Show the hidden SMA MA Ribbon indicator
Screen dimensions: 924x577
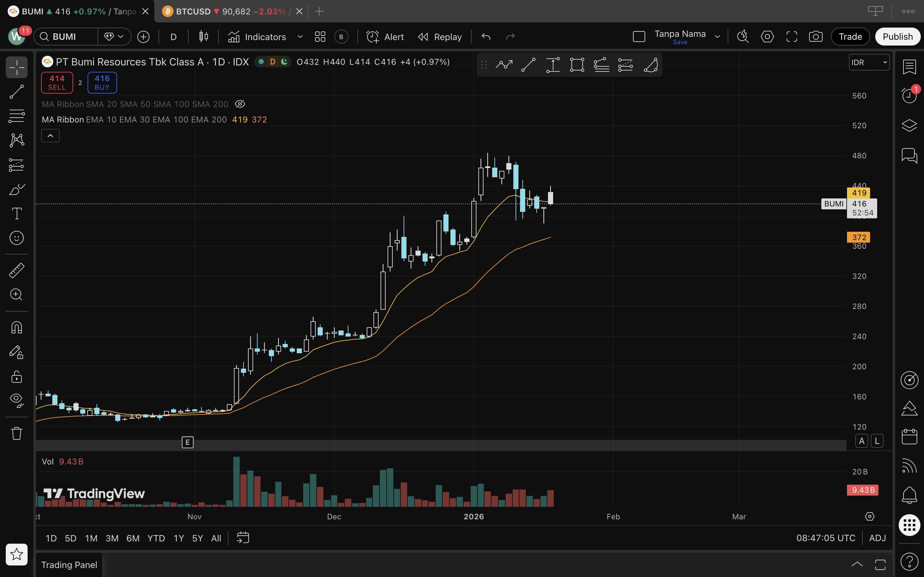(240, 104)
